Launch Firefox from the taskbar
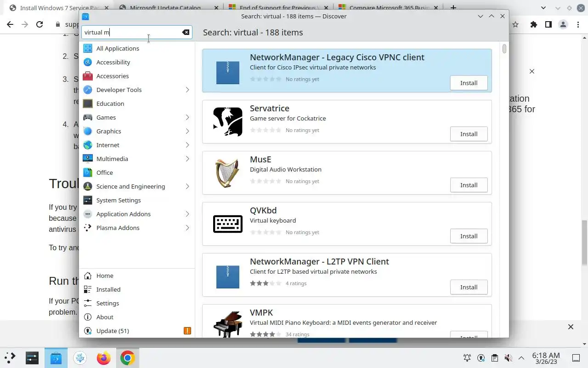Screen dimensions: 588x368 [x=104, y=358]
